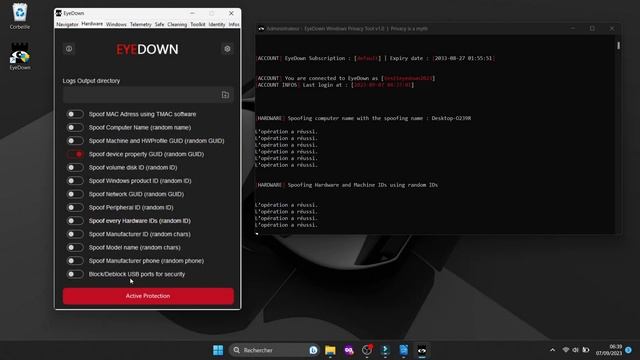
Task: Click the console window scrollbar thumb
Action: [x=618, y=45]
